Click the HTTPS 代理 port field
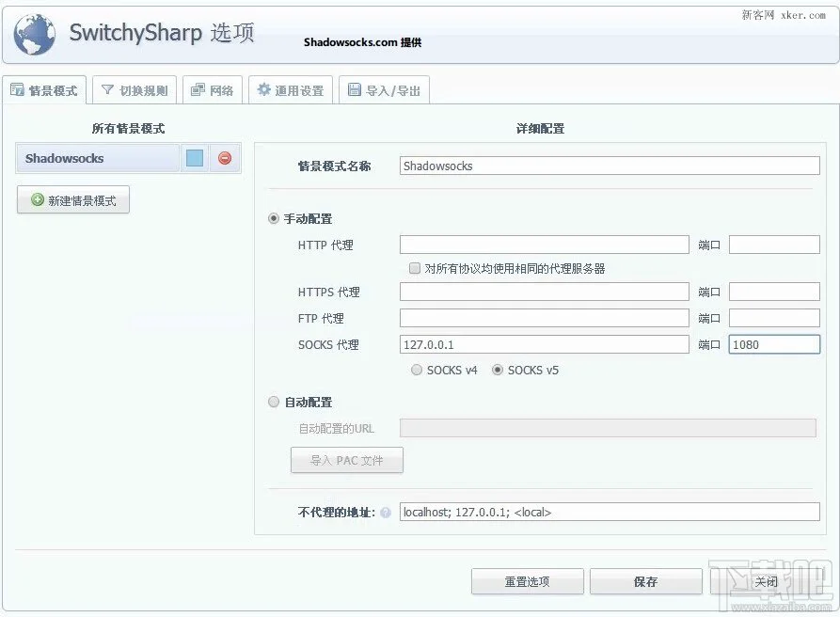The height and width of the screenshot is (617, 840). 775,292
